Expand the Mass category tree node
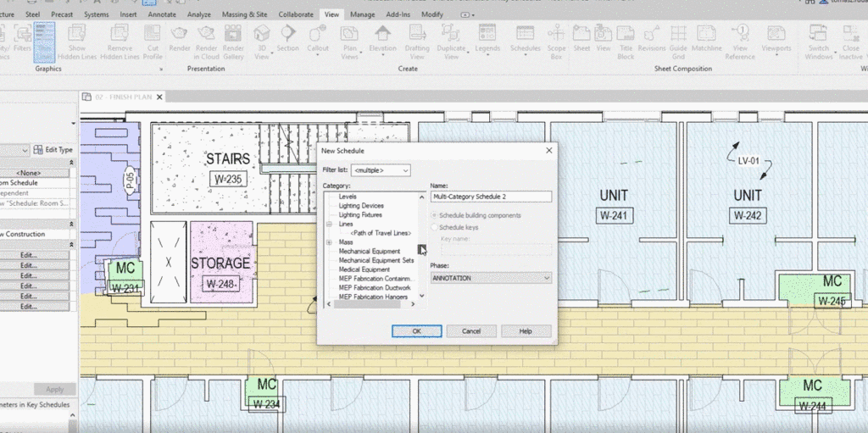Image resolution: width=868 pixels, height=433 pixels. [329, 242]
